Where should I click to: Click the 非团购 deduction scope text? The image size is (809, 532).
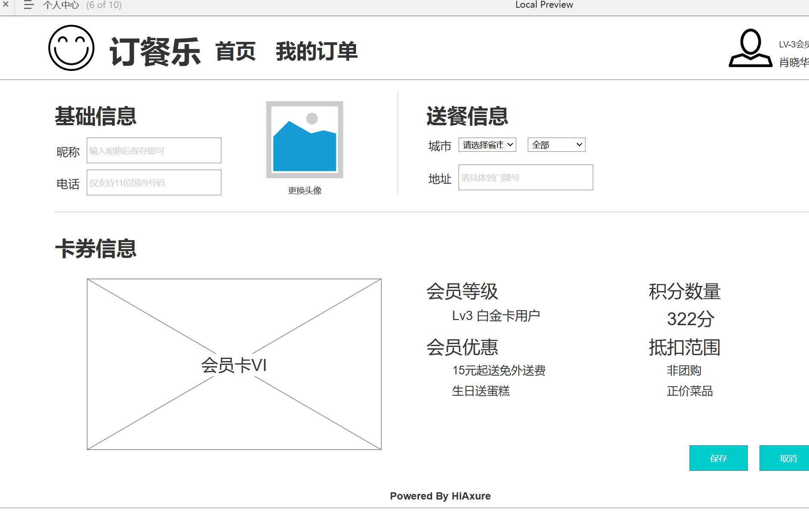[x=684, y=370]
